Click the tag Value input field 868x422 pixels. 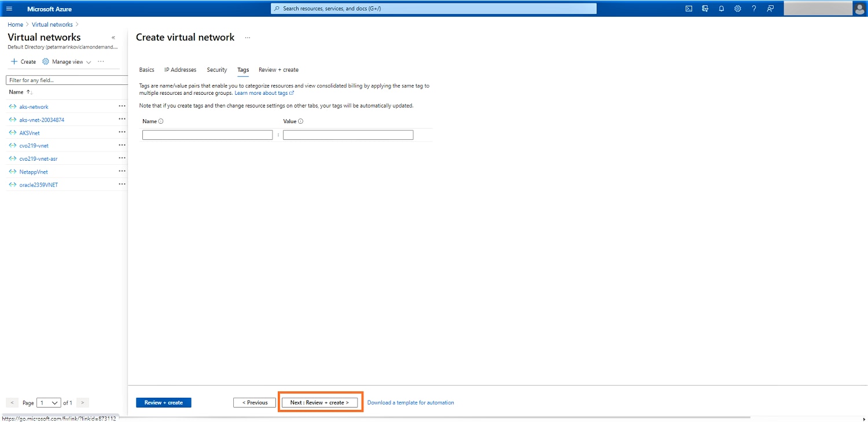click(x=348, y=135)
